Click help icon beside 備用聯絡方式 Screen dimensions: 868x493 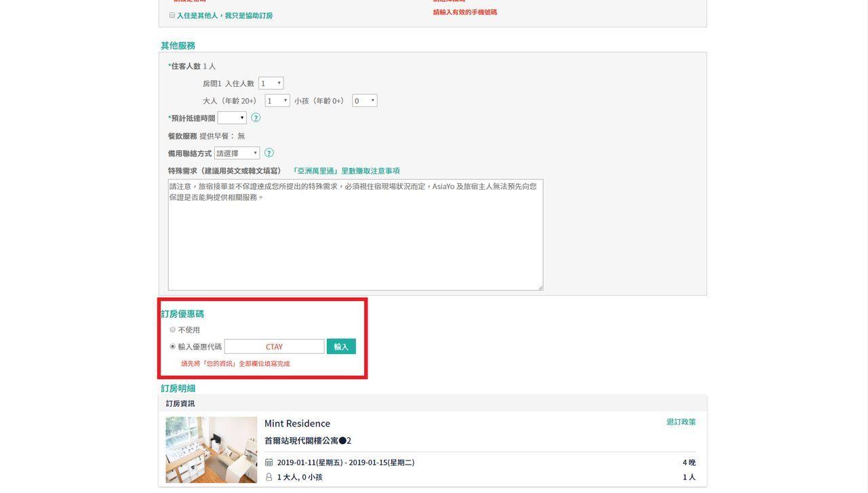pos(269,153)
